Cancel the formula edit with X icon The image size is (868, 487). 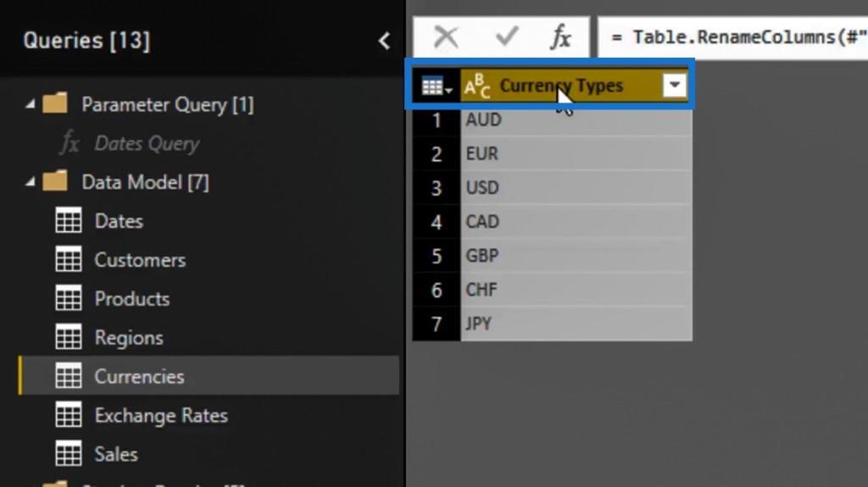pos(446,37)
